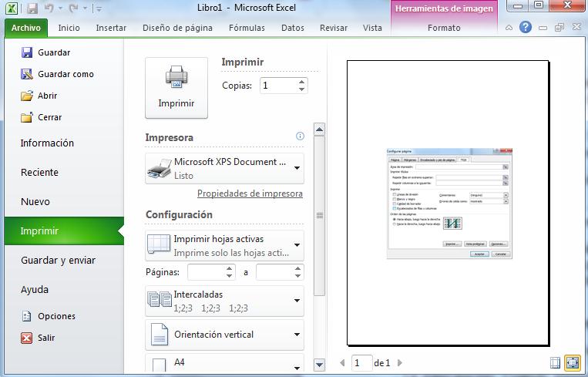Open the Datos ribbon tab
The image size is (588, 377).
pyautogui.click(x=293, y=28)
